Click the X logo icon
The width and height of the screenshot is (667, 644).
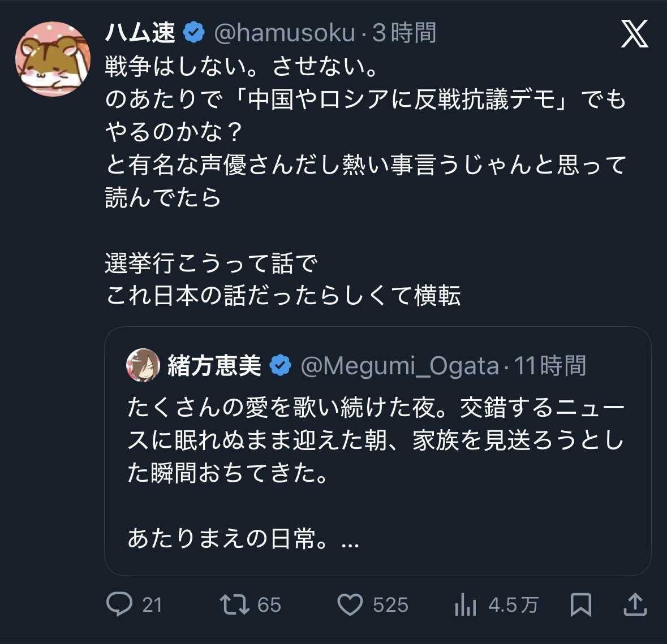(x=634, y=34)
